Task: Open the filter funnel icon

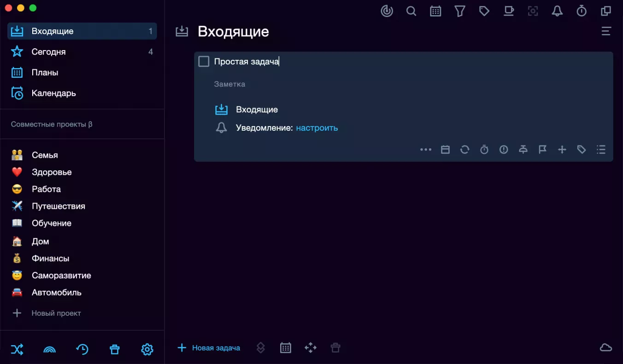Action: tap(460, 11)
